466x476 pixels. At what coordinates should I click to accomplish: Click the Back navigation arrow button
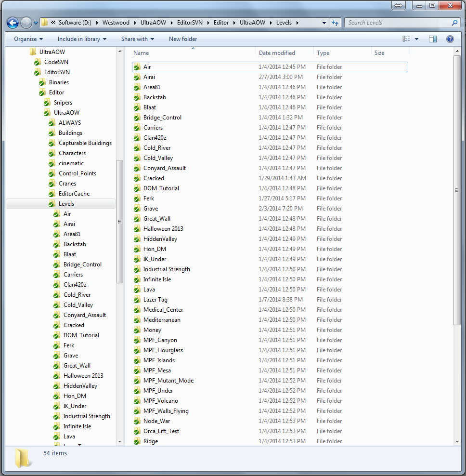point(13,23)
